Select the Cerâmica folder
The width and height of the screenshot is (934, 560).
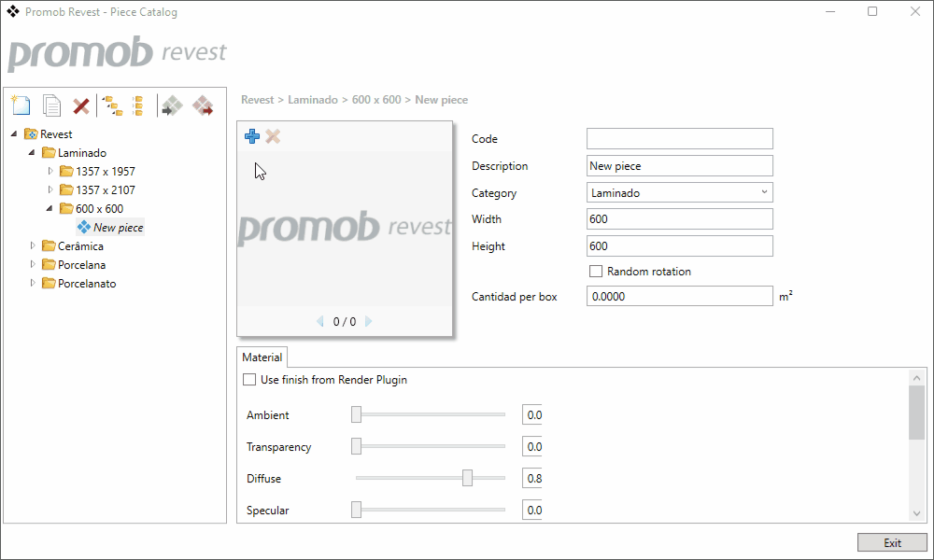click(x=73, y=245)
